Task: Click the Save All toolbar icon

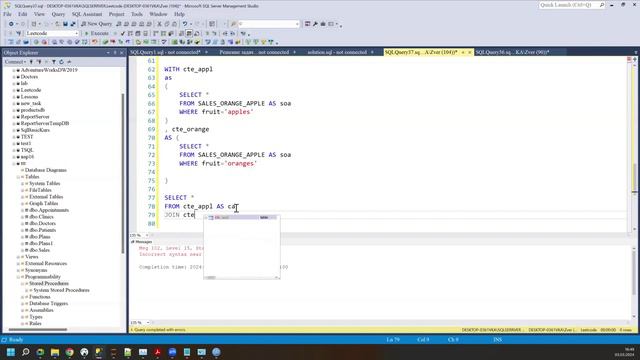Action: [73, 24]
